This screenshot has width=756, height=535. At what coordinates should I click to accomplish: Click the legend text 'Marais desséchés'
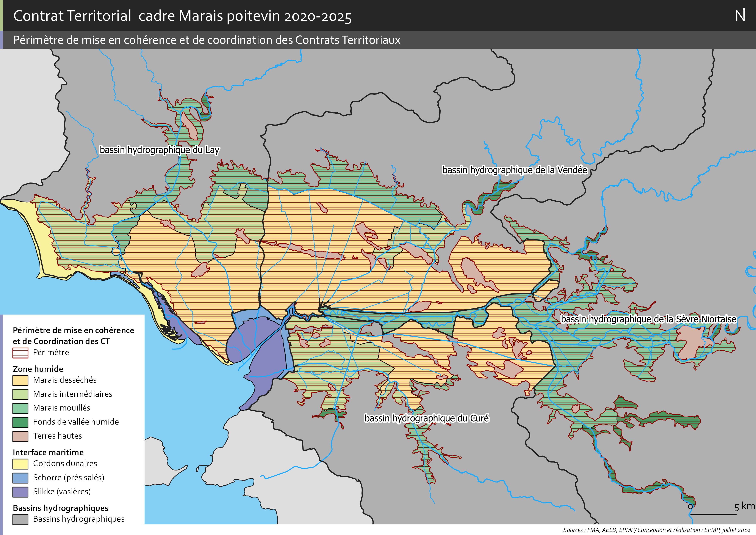pyautogui.click(x=65, y=380)
